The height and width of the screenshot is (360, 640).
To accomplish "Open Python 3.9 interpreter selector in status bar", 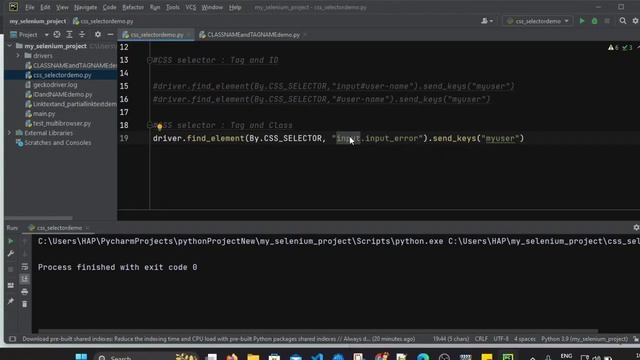I will point(584,339).
